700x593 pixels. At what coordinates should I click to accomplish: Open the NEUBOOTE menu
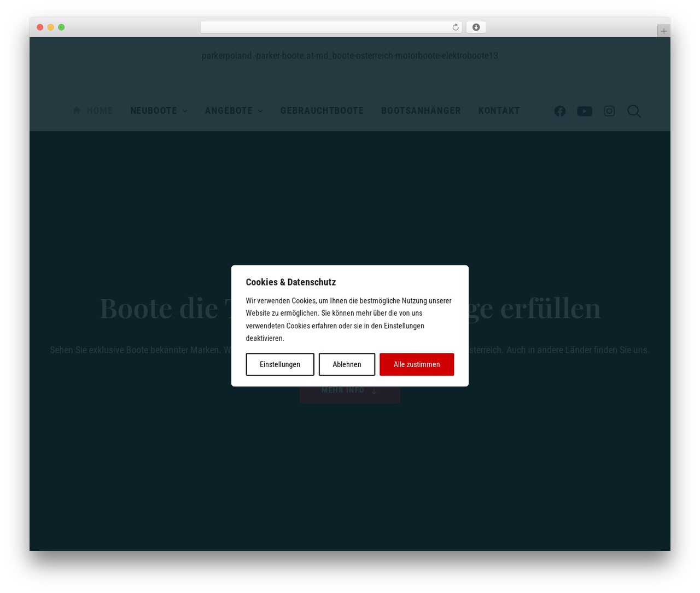click(x=154, y=111)
